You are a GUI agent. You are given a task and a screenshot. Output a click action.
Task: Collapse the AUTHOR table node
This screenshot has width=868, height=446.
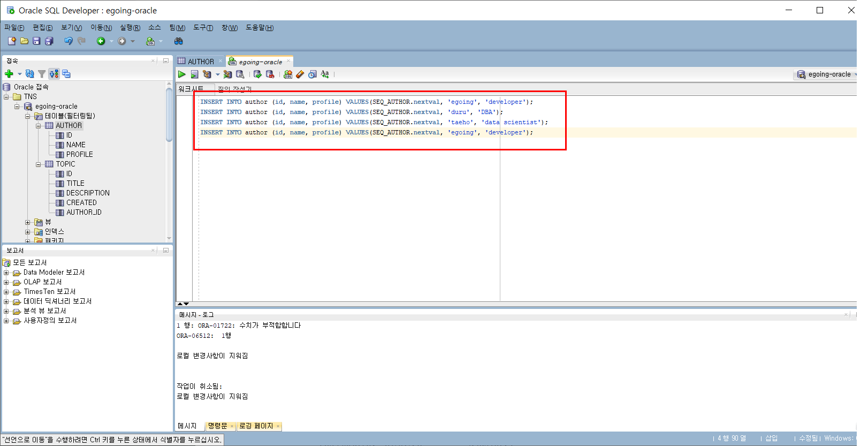(x=39, y=126)
